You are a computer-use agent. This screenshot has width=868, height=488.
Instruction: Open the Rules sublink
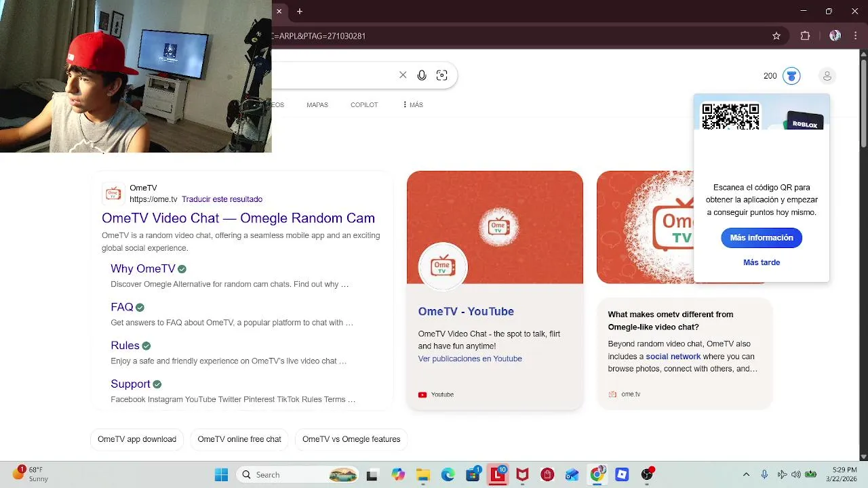click(x=125, y=346)
